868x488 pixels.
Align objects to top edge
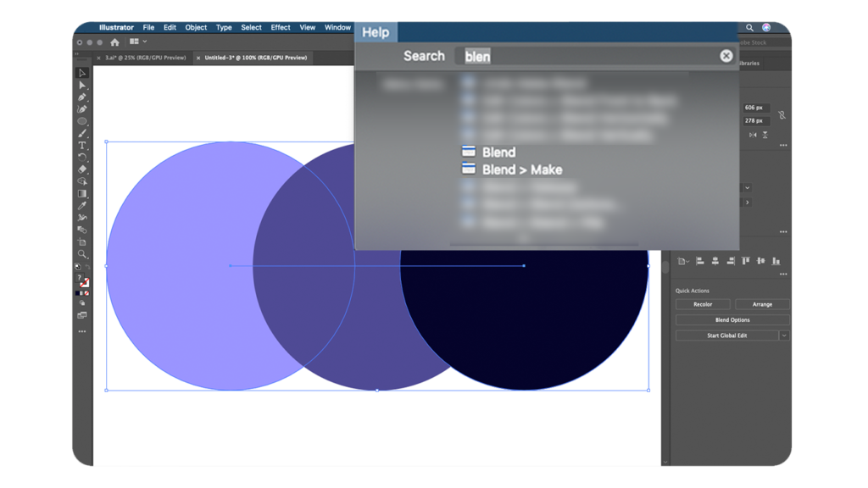746,261
